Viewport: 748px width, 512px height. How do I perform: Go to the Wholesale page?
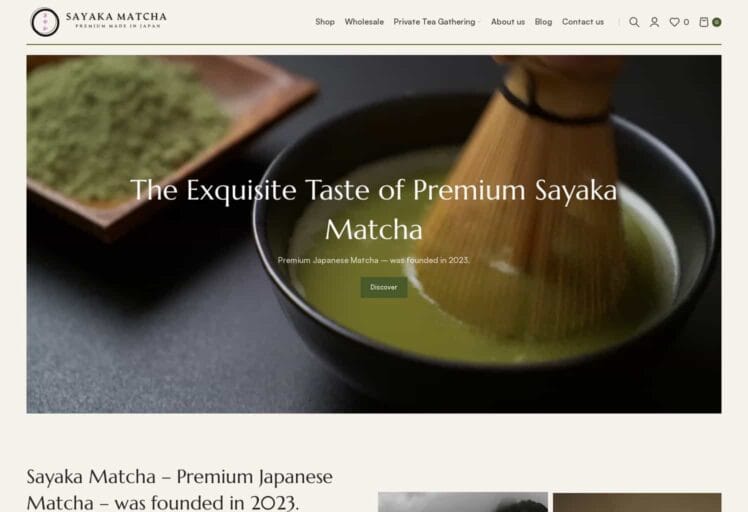(364, 22)
